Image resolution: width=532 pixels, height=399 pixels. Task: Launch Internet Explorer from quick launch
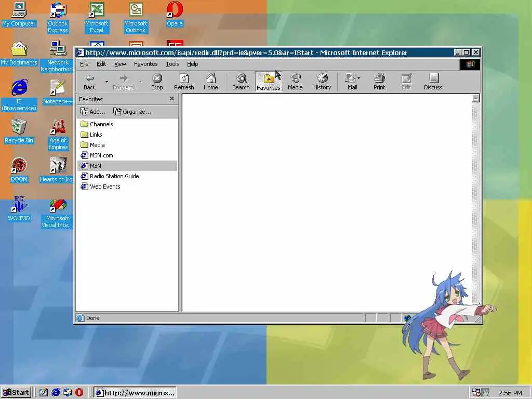click(56, 393)
